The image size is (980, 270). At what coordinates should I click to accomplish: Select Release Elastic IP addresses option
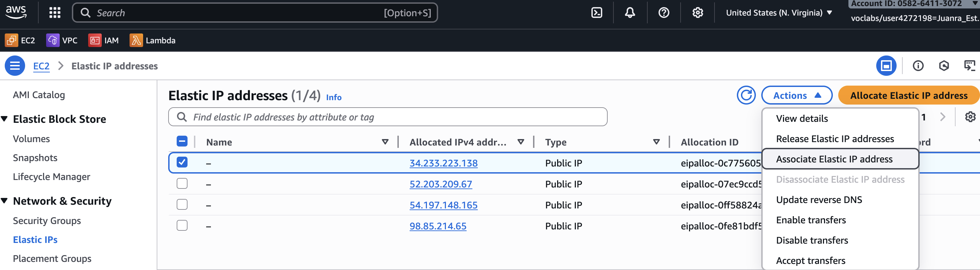coord(835,139)
